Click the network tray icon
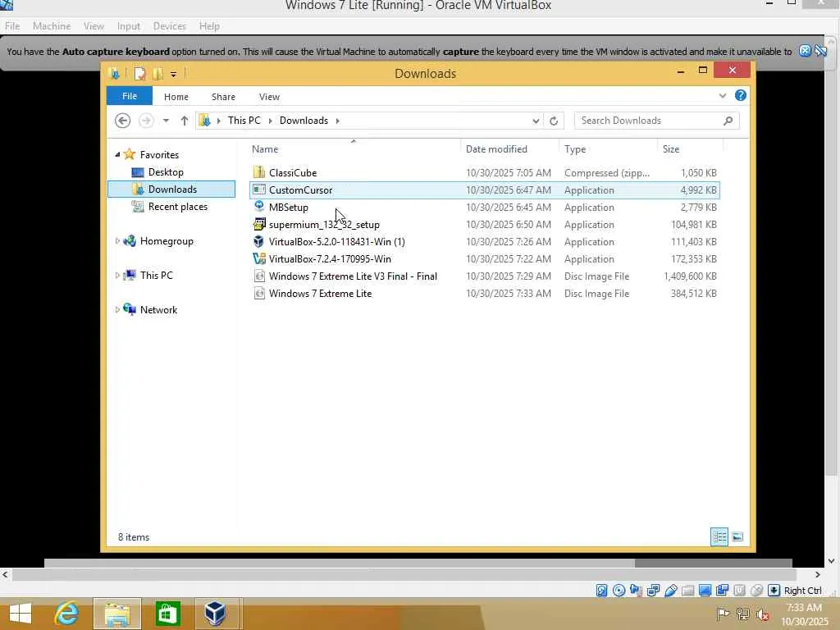The image size is (840, 630). [742, 614]
